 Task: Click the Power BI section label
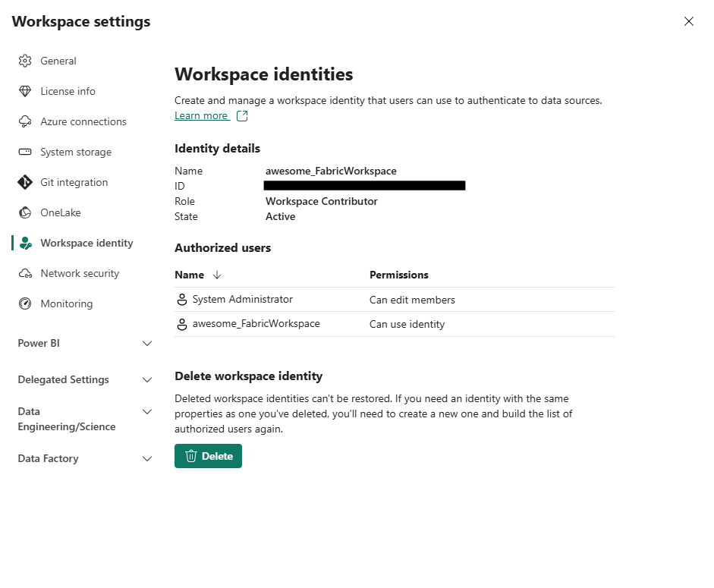point(39,344)
